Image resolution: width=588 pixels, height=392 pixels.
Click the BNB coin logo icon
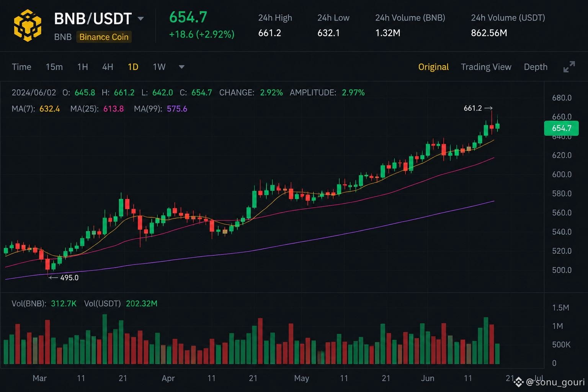click(x=28, y=25)
